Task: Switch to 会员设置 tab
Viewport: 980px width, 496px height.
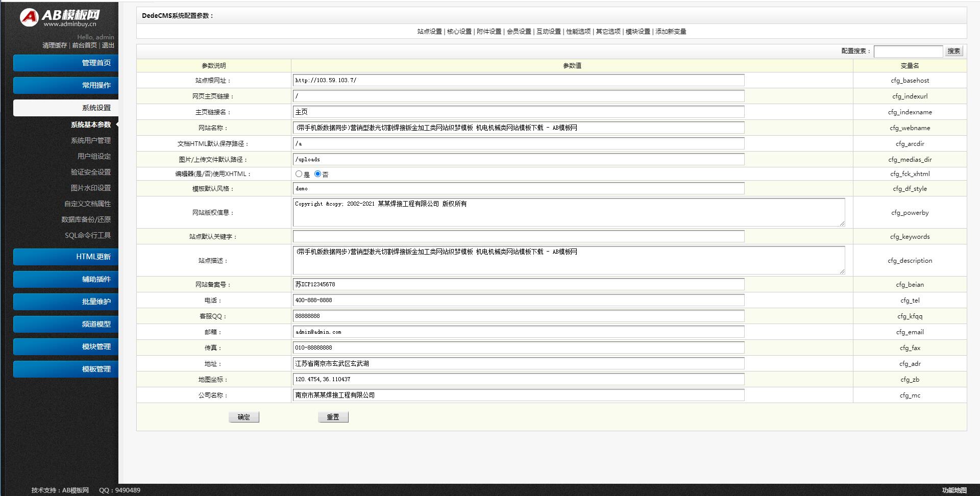Action: point(519,32)
